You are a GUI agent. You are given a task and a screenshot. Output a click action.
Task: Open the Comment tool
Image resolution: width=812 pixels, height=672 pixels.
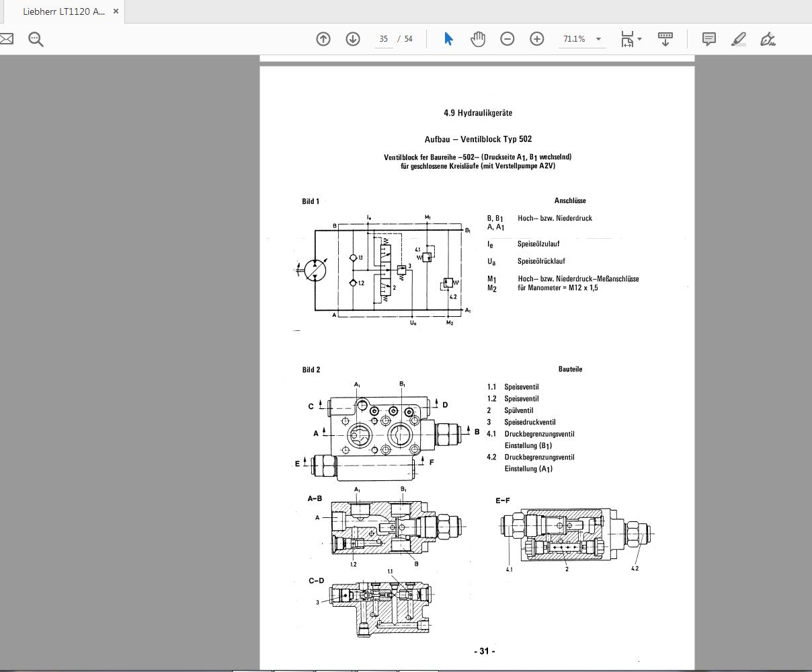[708, 39]
